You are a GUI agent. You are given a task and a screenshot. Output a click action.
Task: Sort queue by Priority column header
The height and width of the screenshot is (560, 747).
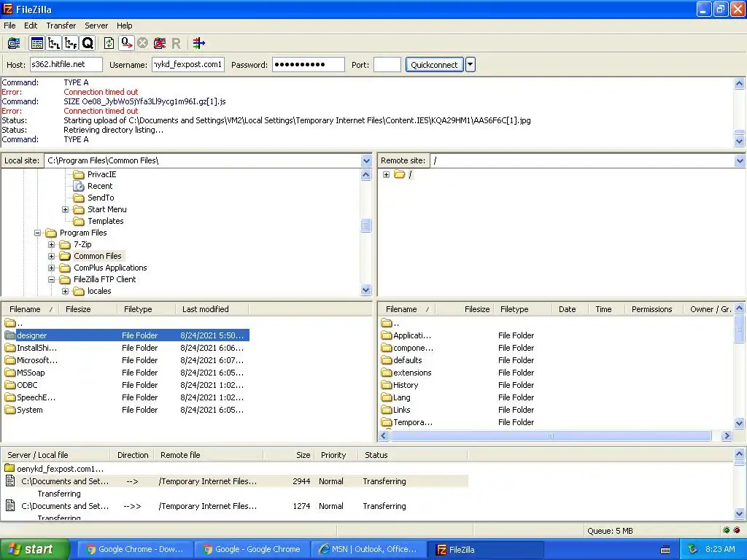coord(336,455)
